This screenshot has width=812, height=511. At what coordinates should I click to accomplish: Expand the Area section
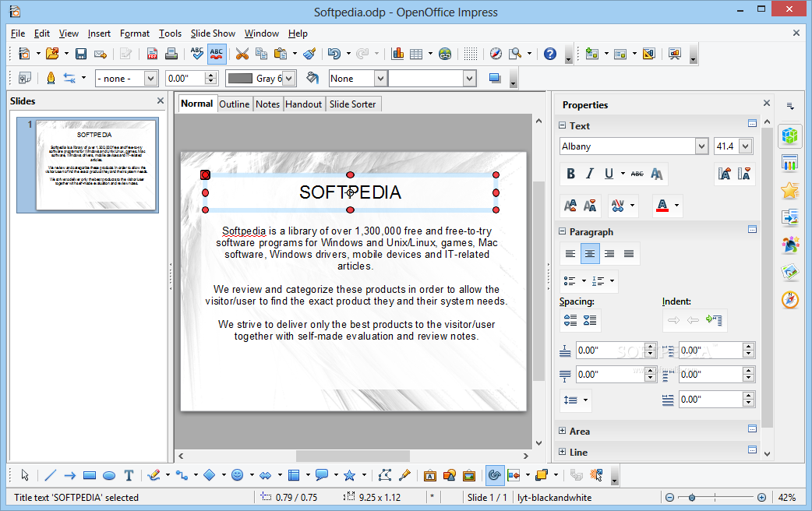tap(563, 431)
